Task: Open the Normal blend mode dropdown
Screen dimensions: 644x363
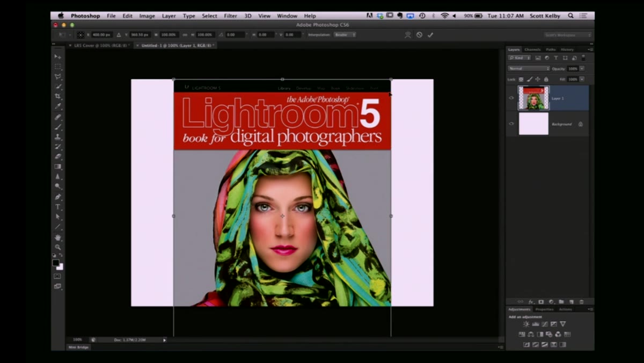Action: 529,68
